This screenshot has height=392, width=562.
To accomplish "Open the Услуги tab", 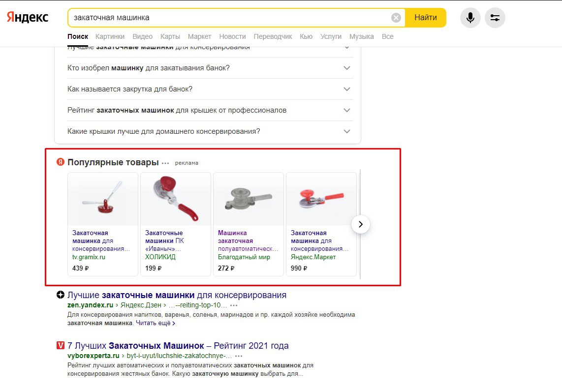I will (x=331, y=36).
